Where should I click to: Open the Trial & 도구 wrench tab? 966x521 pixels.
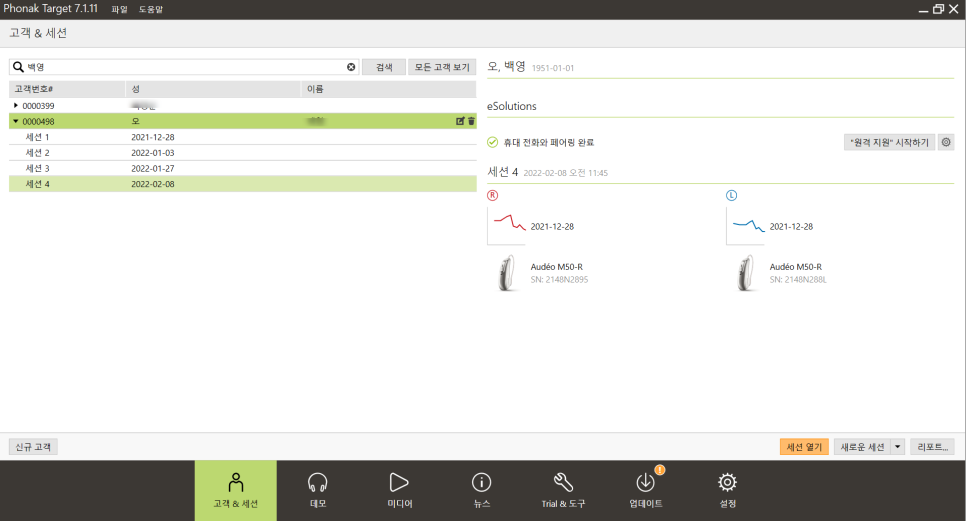(563, 491)
